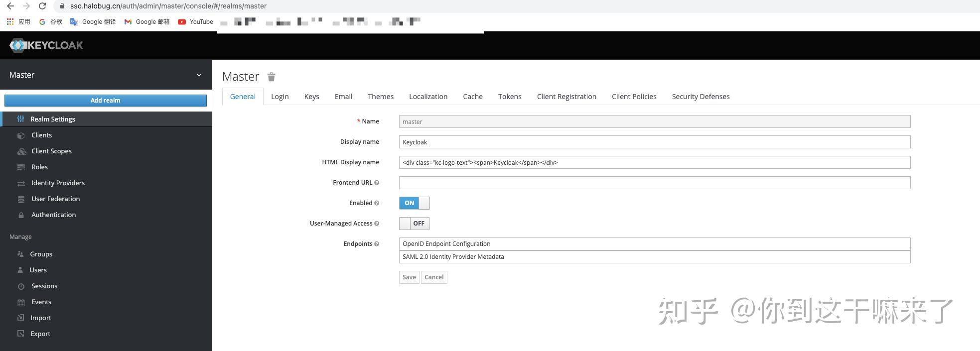Turn on User-Managed Access switch
The image size is (980, 351).
point(414,224)
